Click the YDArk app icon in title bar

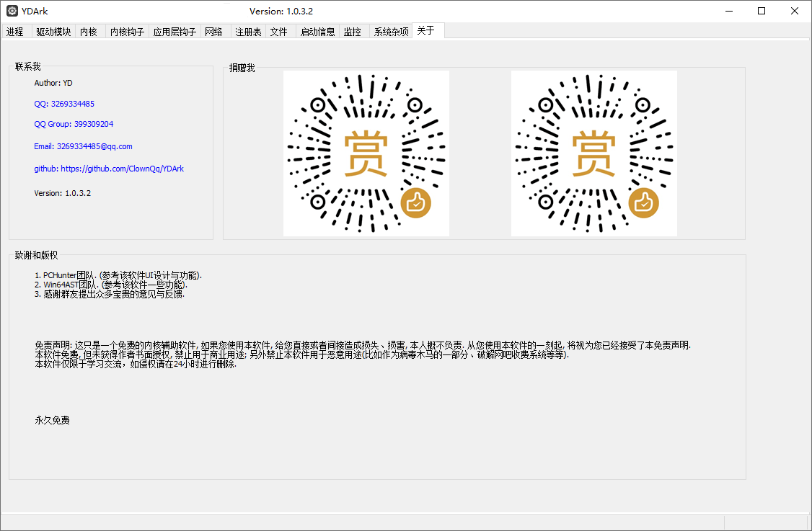click(x=12, y=11)
